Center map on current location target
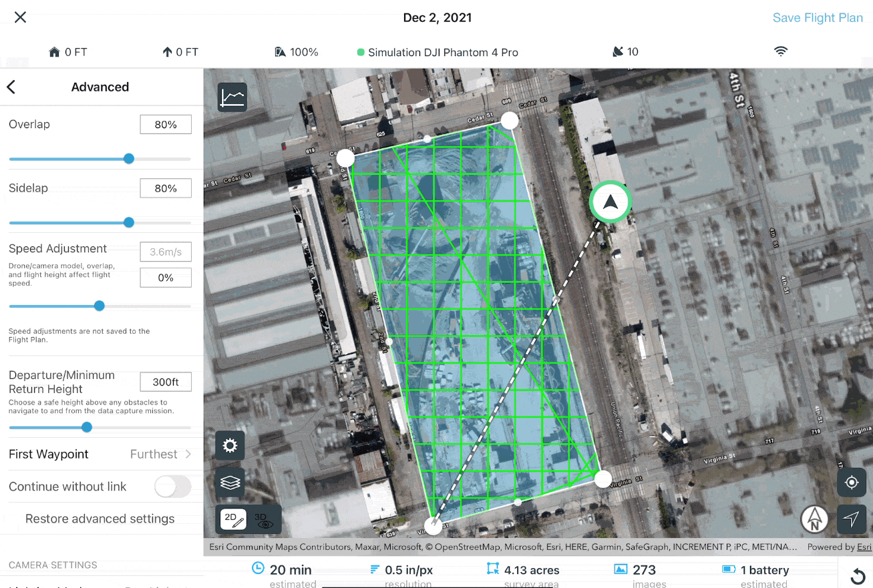Viewport: 873px width, 588px height. click(852, 483)
